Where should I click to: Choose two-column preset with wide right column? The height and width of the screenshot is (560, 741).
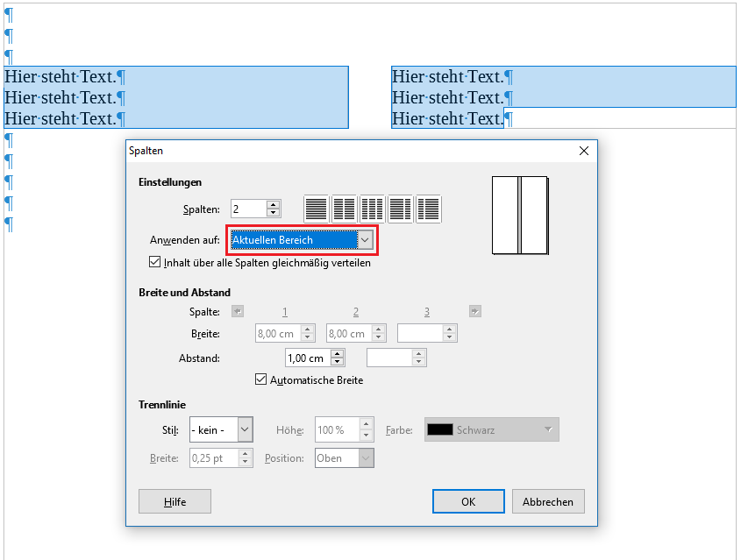tap(429, 209)
